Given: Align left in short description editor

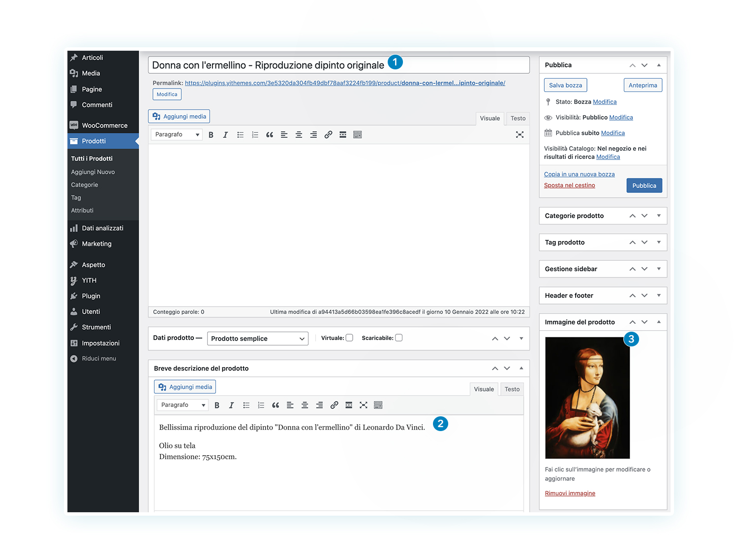Looking at the screenshot, I should click(290, 405).
